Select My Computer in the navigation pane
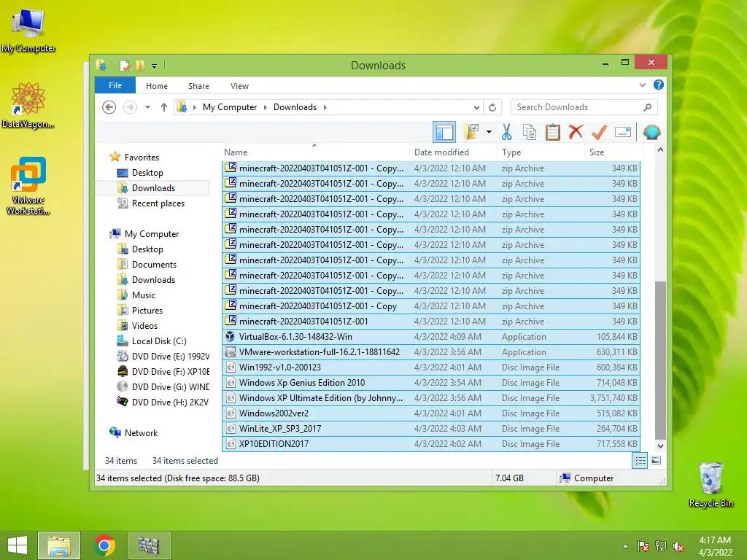 (x=152, y=234)
